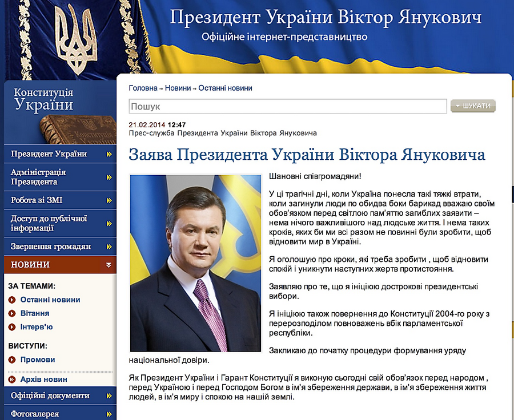Open Доступ до публічної інформації menu
Viewport: 514px width, 420px height.
[x=49, y=223]
